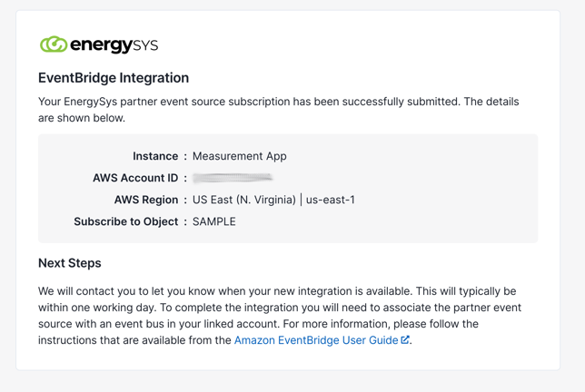This screenshot has width=585, height=392.
Task: Click the 'are shown below' text line
Action: pyautogui.click(x=82, y=118)
